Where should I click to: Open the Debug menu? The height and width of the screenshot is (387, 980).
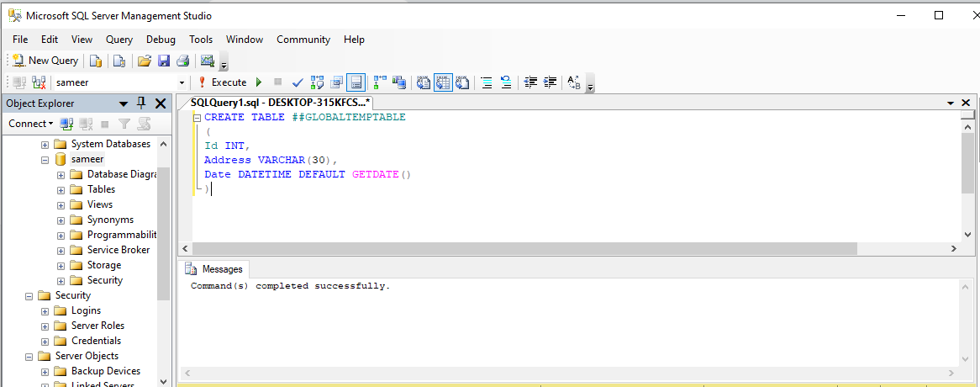pyautogui.click(x=161, y=40)
